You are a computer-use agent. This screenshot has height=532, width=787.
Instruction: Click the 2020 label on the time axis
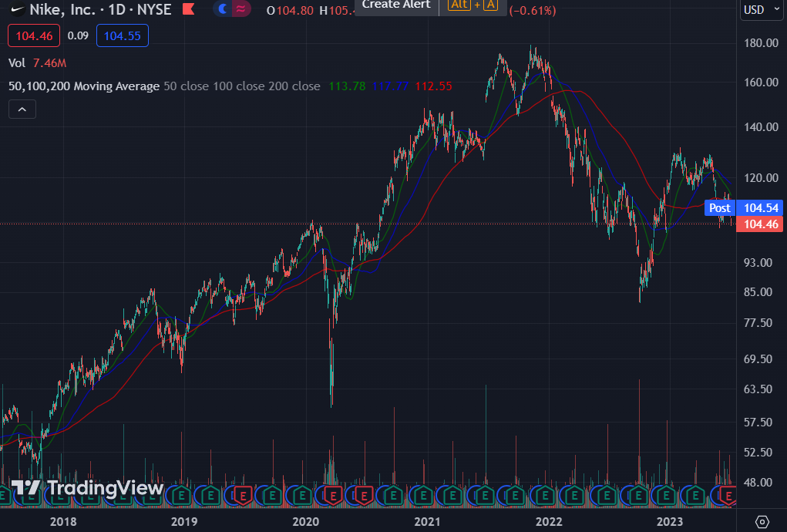click(x=306, y=522)
